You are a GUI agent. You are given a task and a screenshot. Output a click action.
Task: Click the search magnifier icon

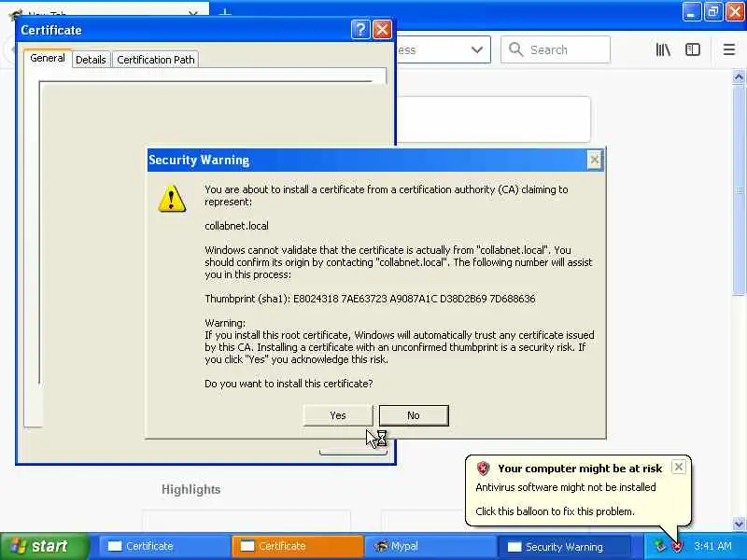[x=516, y=49]
